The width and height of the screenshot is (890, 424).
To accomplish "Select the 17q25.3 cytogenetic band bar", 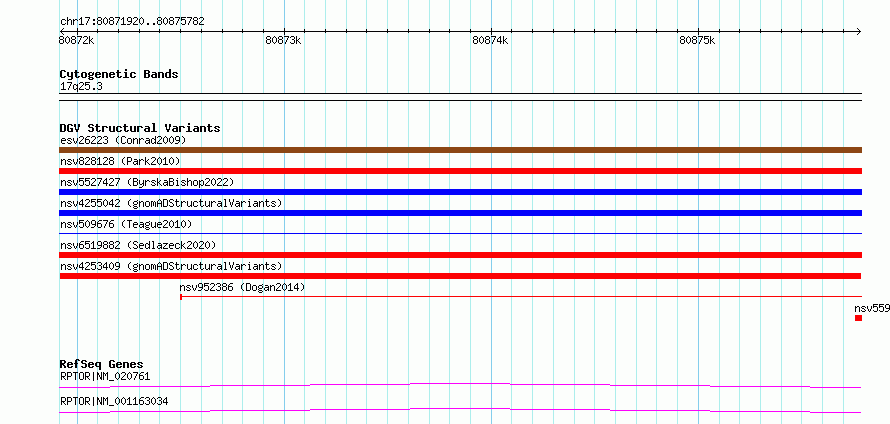I will (460, 97).
